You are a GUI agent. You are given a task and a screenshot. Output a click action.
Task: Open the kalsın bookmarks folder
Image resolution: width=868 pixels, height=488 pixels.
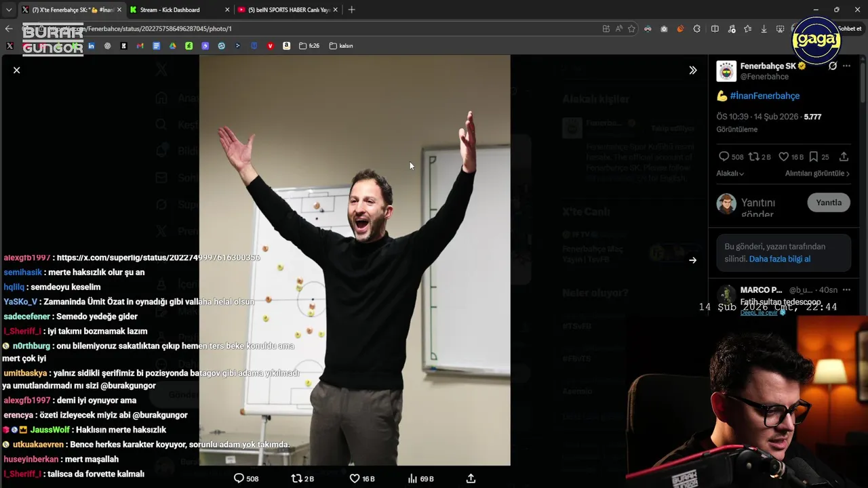point(341,46)
